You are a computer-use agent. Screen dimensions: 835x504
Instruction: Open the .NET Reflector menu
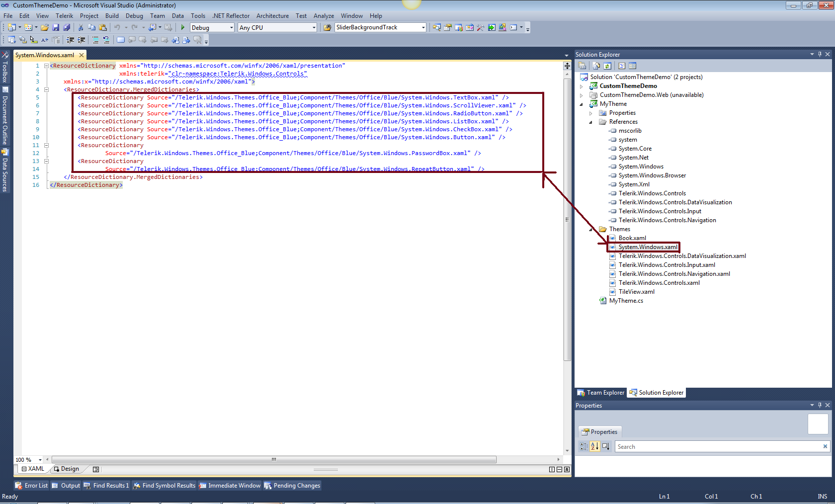231,16
